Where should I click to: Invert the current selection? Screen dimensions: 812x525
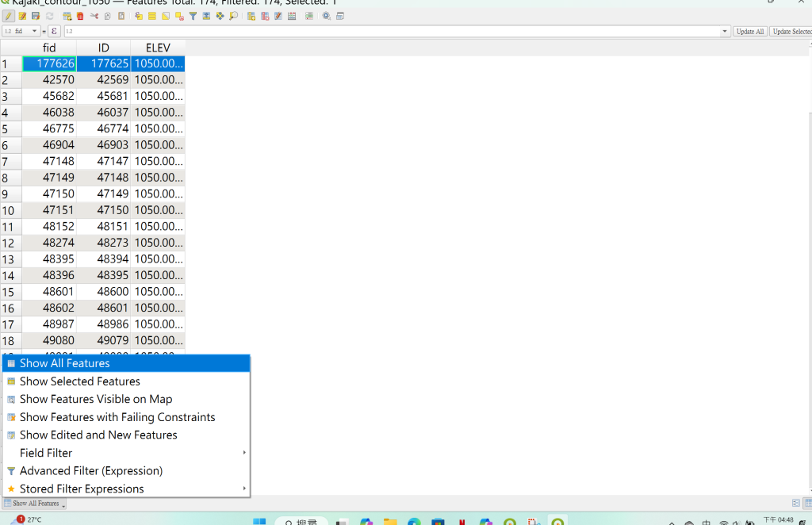[x=166, y=16]
